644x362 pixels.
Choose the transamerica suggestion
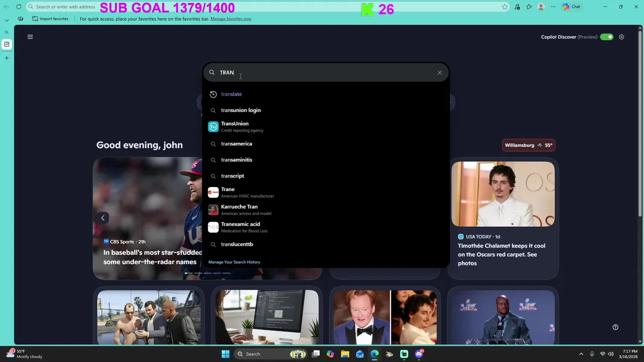[x=326, y=144]
